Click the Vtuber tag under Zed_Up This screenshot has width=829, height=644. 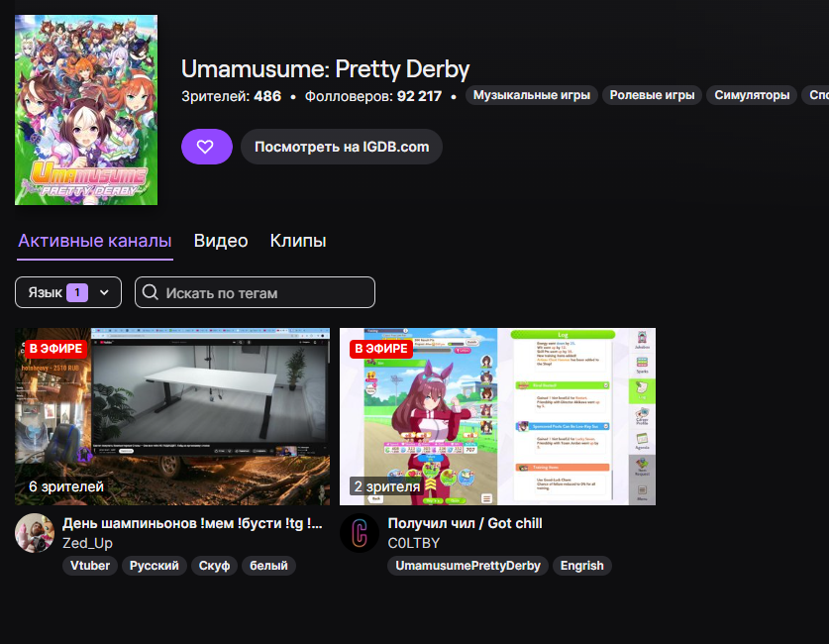coord(89,566)
